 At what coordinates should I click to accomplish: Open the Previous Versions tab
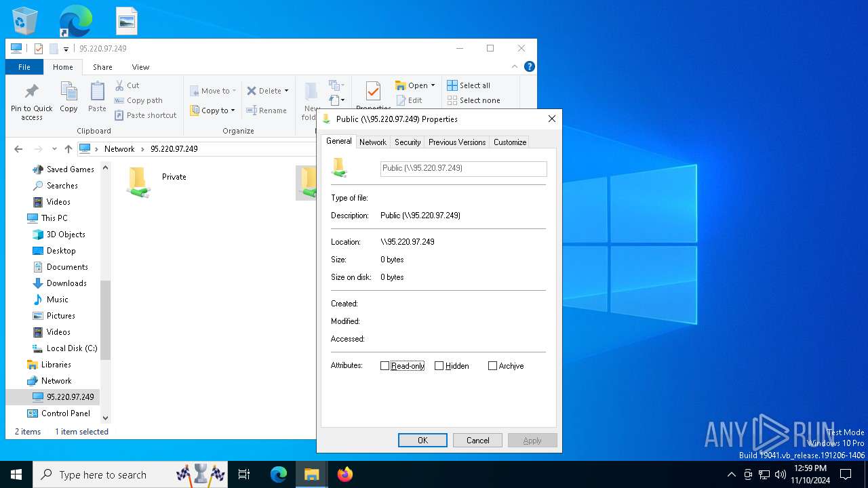pyautogui.click(x=457, y=142)
